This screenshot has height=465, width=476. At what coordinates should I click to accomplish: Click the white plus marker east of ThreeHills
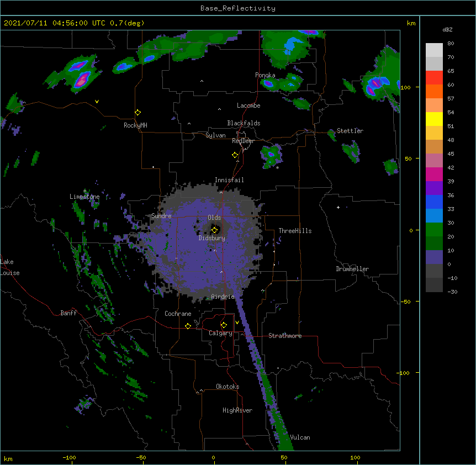(x=338, y=207)
